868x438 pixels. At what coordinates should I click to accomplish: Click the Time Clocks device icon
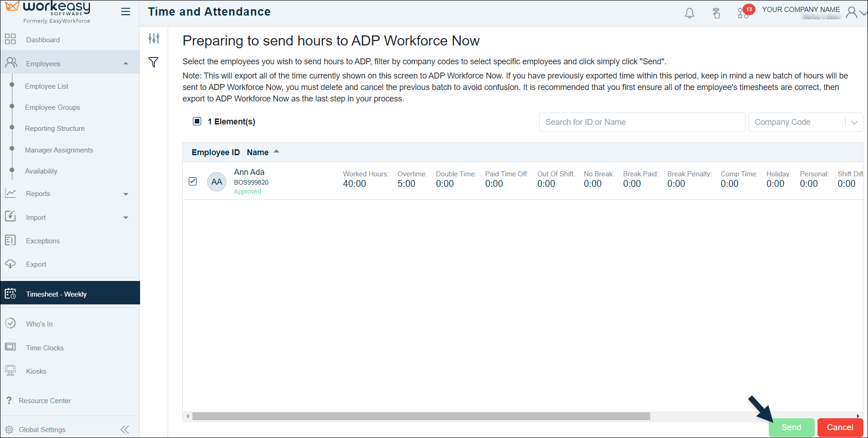[x=10, y=347]
